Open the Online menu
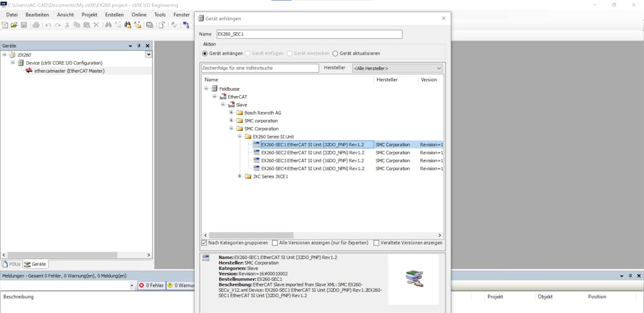 (x=139, y=15)
